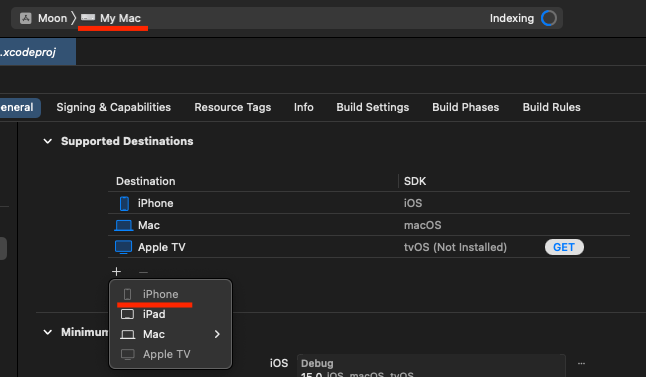Choose Apple TV in the popup menu
The width and height of the screenshot is (646, 377).
(x=171, y=354)
